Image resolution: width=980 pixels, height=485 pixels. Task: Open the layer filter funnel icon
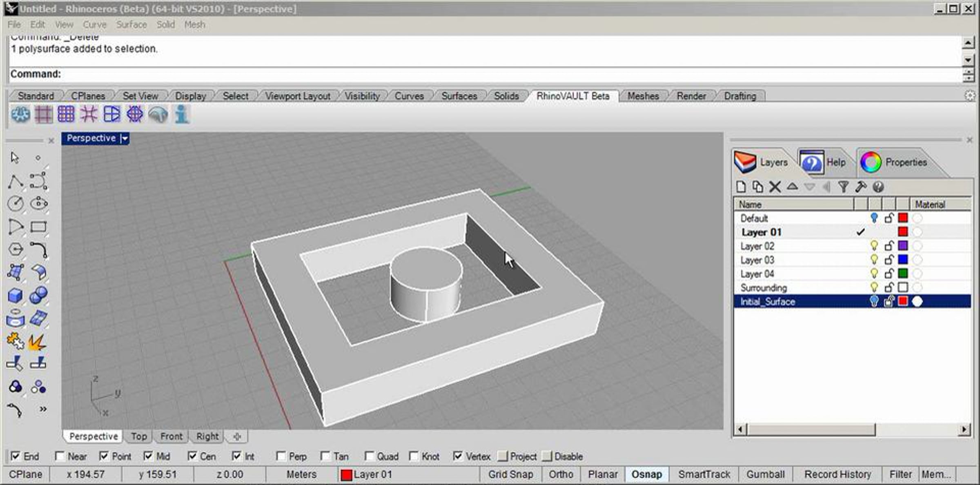[x=843, y=187]
